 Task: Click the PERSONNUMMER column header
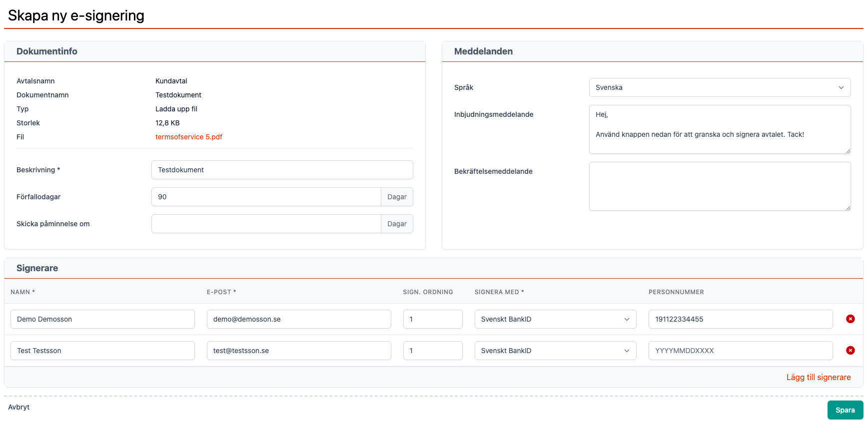(676, 292)
